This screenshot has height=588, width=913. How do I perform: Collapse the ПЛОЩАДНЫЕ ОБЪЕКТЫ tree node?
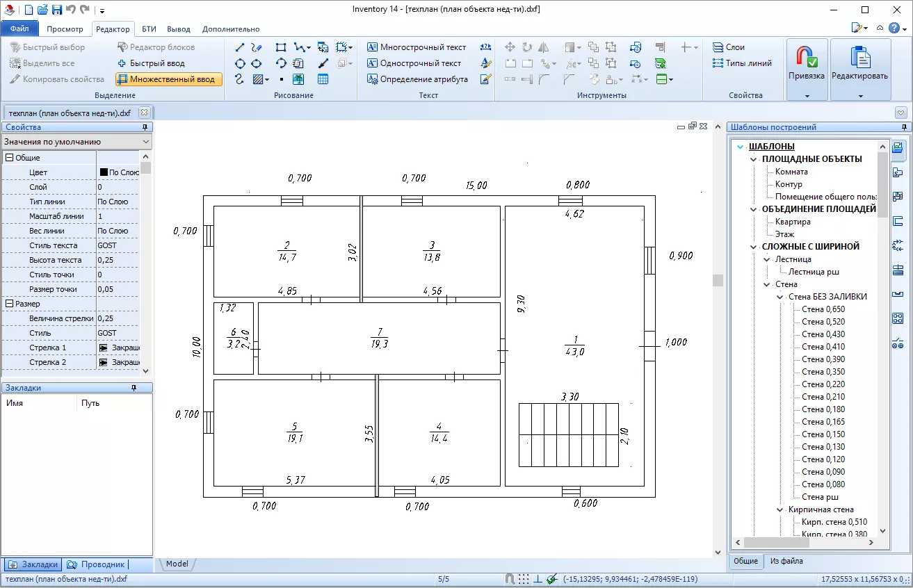point(754,159)
